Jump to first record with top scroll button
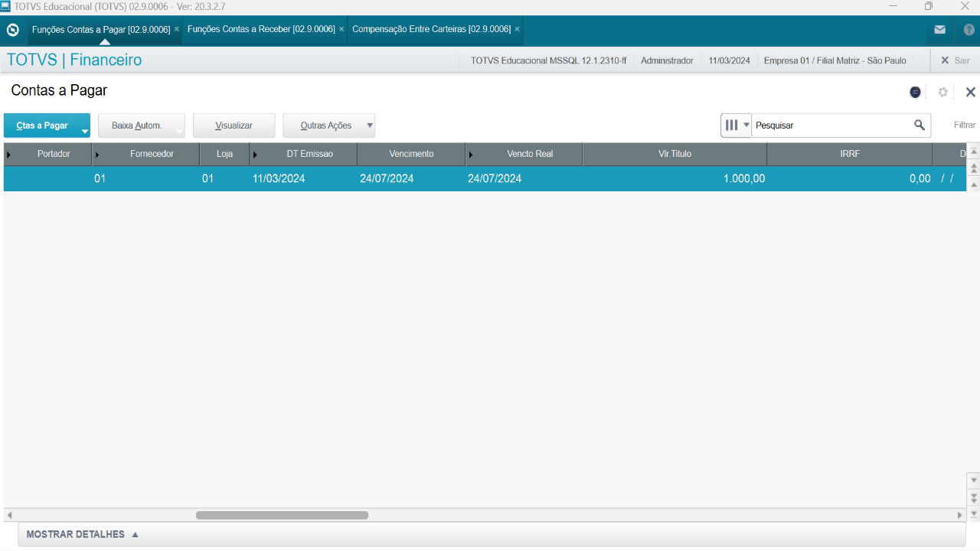The image size is (980, 551). click(974, 152)
